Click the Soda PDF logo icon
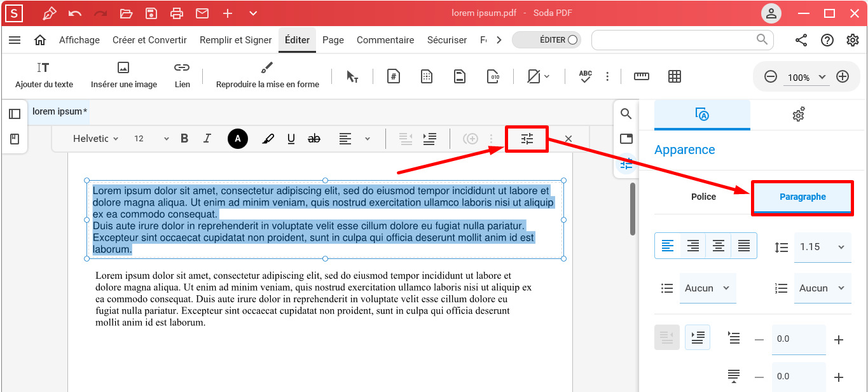The height and width of the screenshot is (392, 868). (13, 13)
